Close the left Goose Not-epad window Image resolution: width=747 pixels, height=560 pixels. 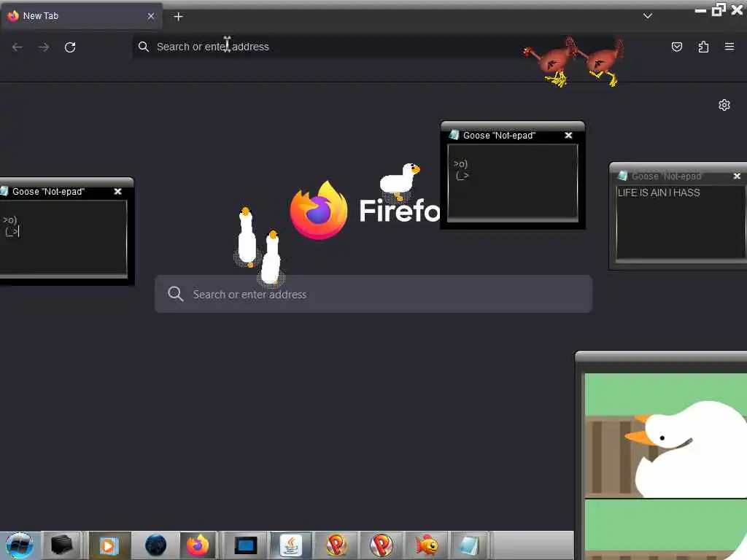[117, 192]
